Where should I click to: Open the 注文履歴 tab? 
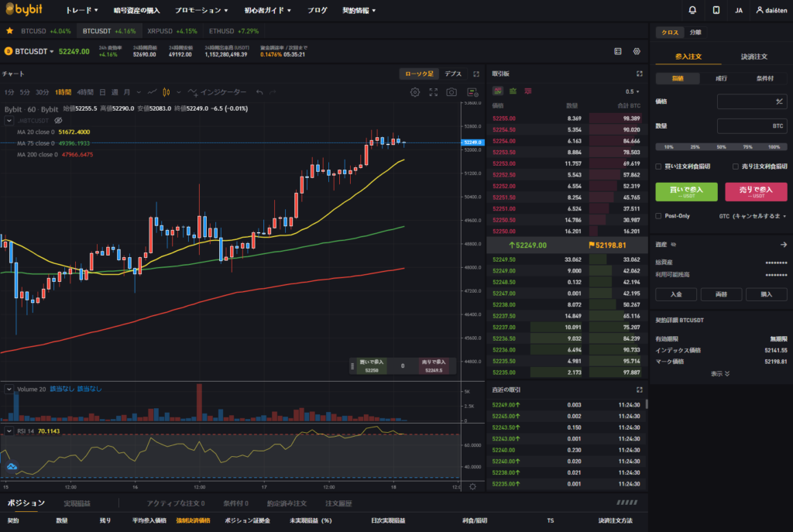[x=338, y=503]
